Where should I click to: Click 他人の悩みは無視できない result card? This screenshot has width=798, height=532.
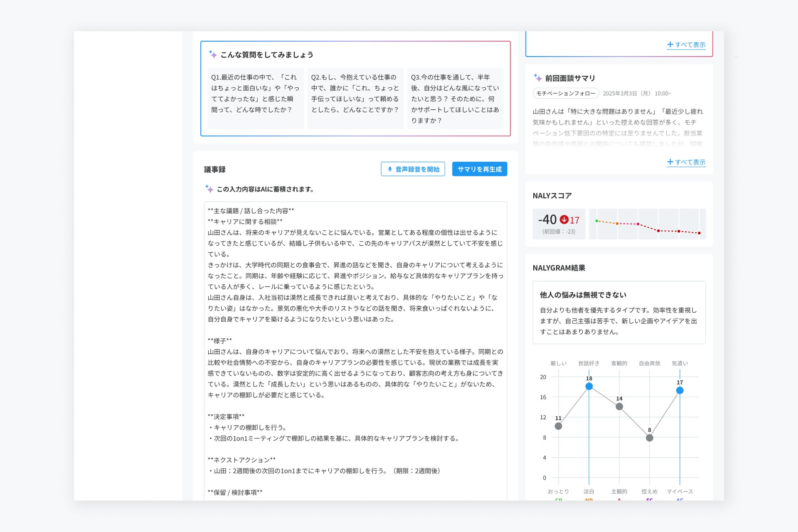click(619, 313)
